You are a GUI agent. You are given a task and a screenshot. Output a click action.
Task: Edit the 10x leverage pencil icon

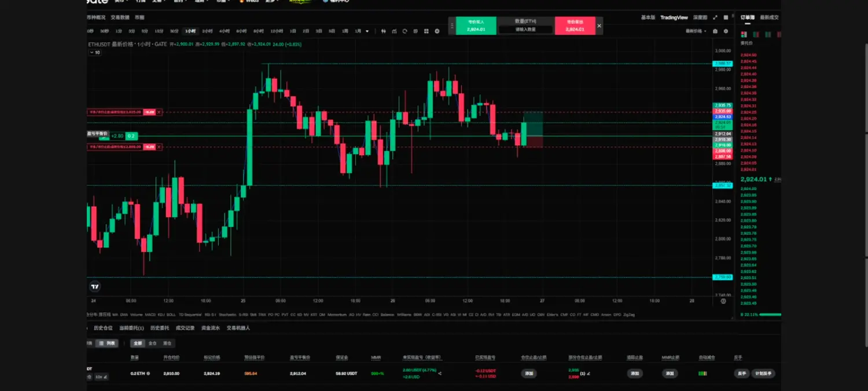106,377
